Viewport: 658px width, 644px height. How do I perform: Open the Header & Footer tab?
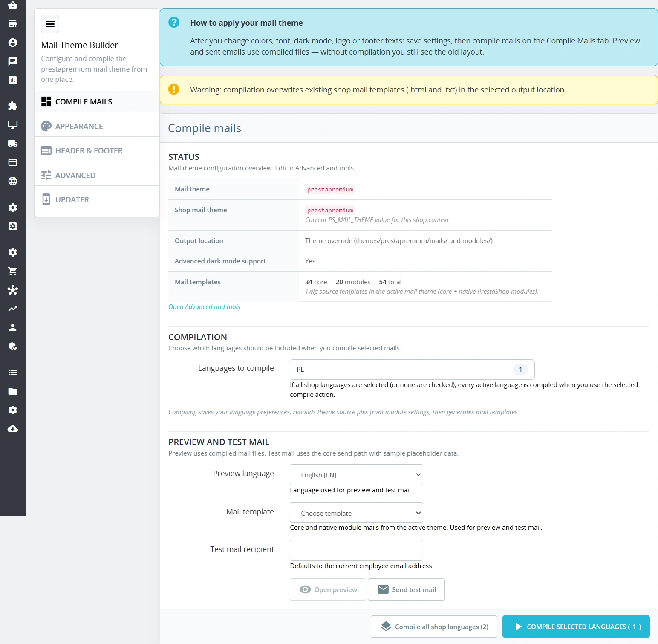pyautogui.click(x=97, y=150)
